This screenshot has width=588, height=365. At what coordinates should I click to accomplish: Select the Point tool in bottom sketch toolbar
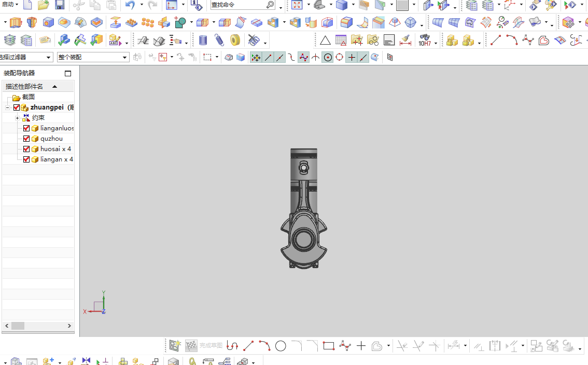[x=361, y=346]
